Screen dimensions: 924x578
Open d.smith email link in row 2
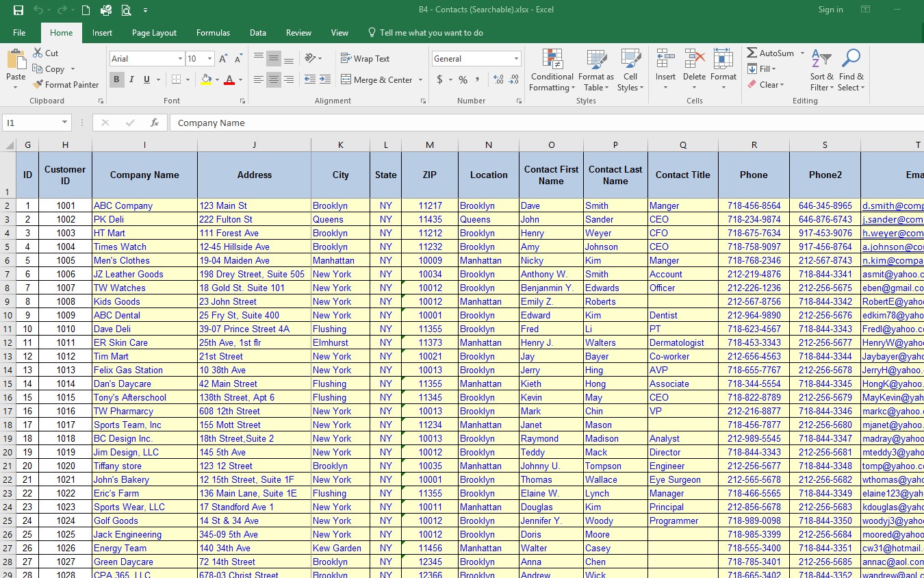(x=893, y=205)
